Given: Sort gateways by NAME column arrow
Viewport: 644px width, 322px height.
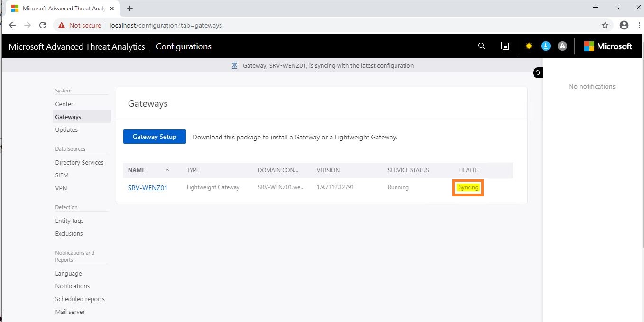Looking at the screenshot, I should pyautogui.click(x=167, y=170).
